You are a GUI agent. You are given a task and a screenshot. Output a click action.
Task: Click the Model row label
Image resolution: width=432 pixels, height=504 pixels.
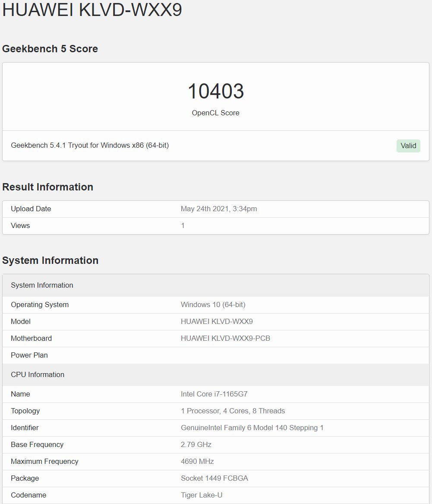21,321
